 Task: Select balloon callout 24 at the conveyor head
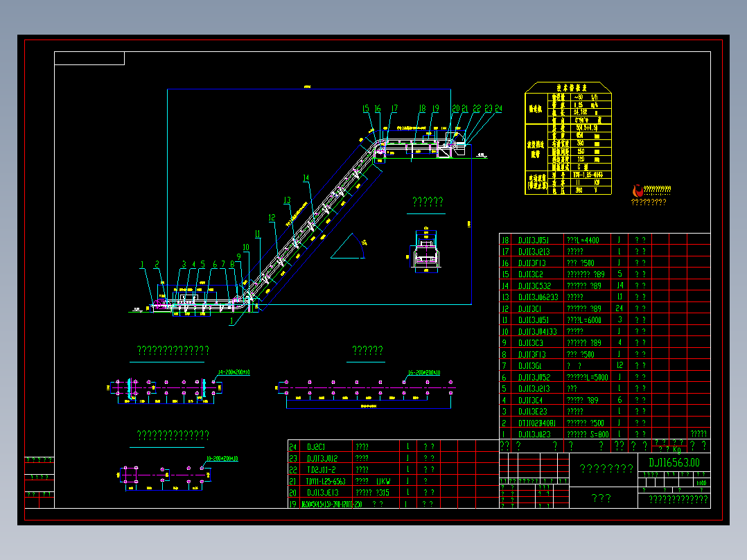point(498,109)
